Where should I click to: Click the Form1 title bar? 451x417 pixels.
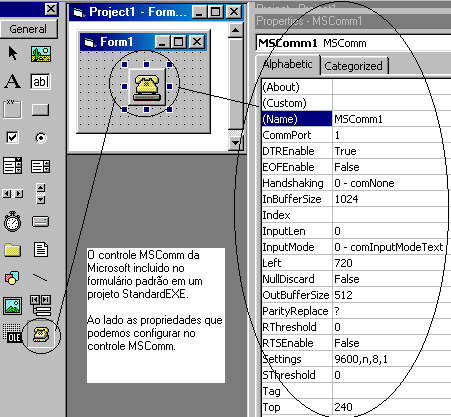pos(144,42)
